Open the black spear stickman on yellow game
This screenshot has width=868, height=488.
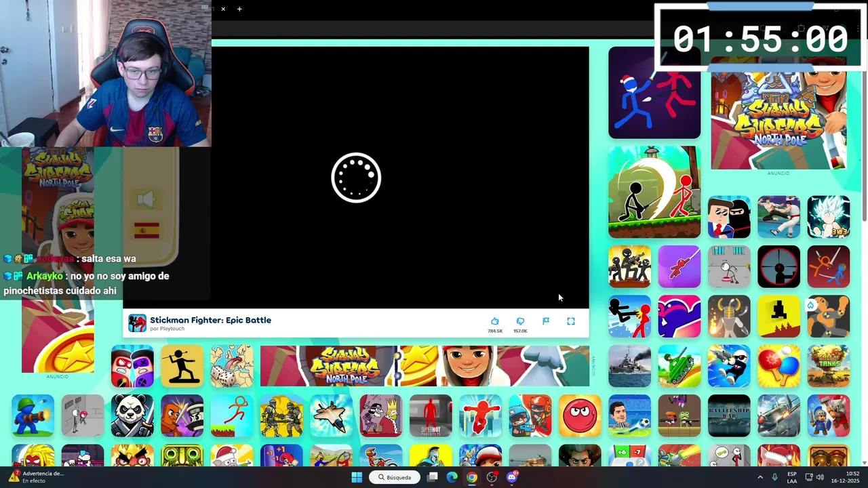(182, 366)
